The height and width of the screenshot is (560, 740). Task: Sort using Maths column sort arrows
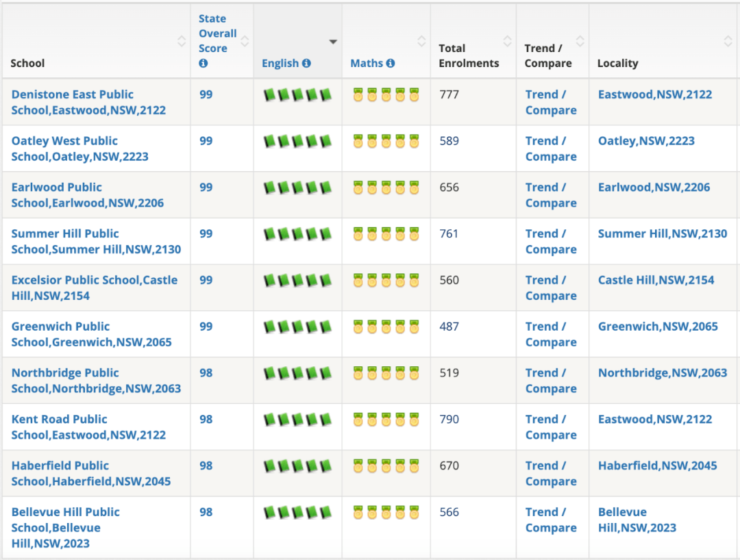(421, 41)
